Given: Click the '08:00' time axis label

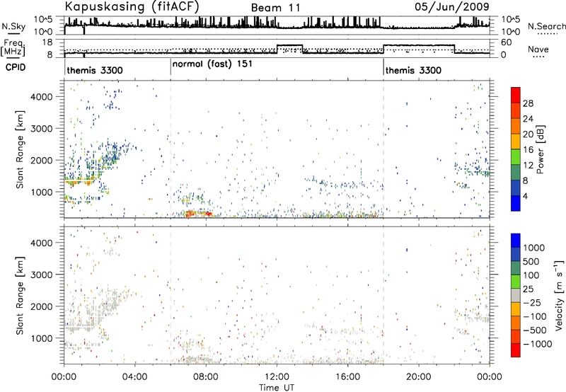Looking at the screenshot, I should (x=206, y=377).
